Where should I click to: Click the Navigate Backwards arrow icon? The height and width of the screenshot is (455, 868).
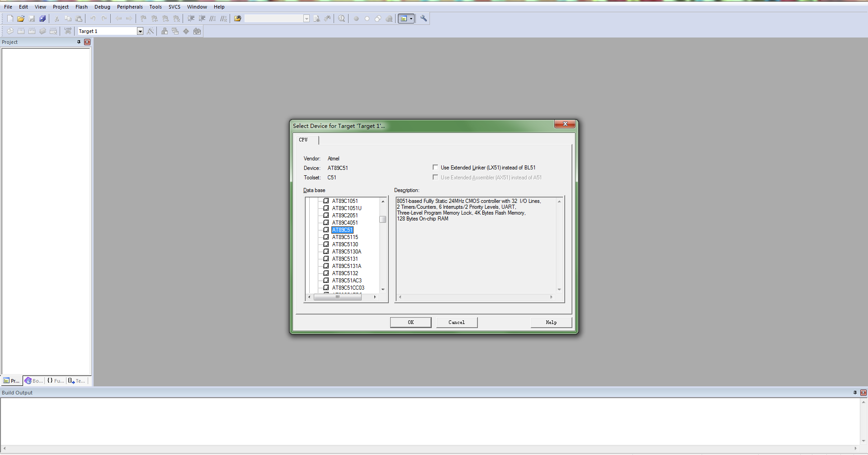pos(118,19)
